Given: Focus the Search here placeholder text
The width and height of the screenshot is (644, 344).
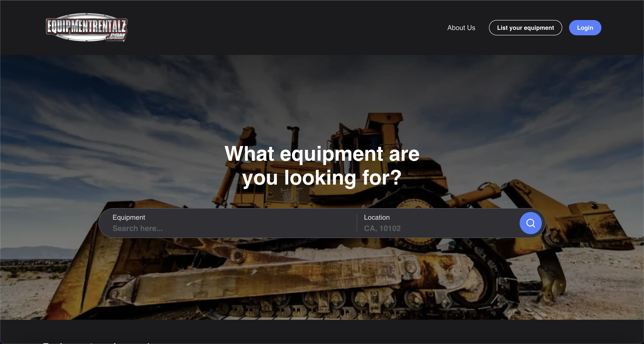Looking at the screenshot, I should click(x=138, y=228).
